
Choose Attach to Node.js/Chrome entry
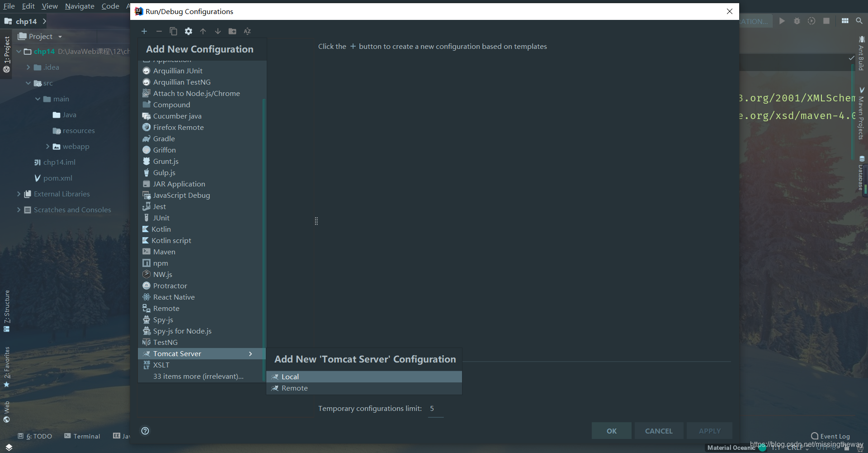pyautogui.click(x=202, y=93)
